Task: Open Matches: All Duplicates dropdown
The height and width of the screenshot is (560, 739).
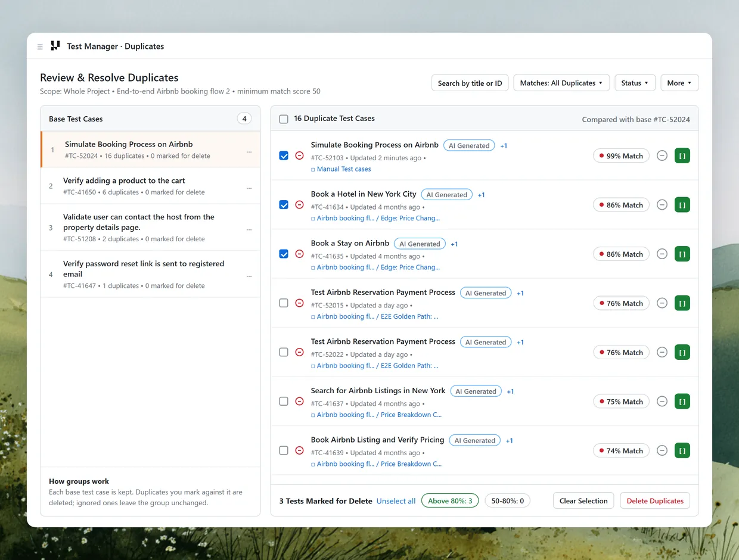Action: tap(561, 83)
